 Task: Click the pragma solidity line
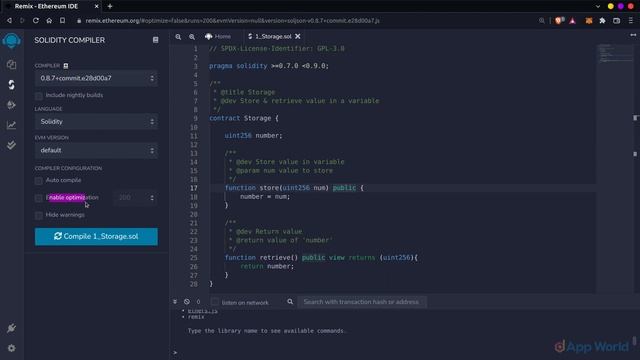click(x=269, y=66)
